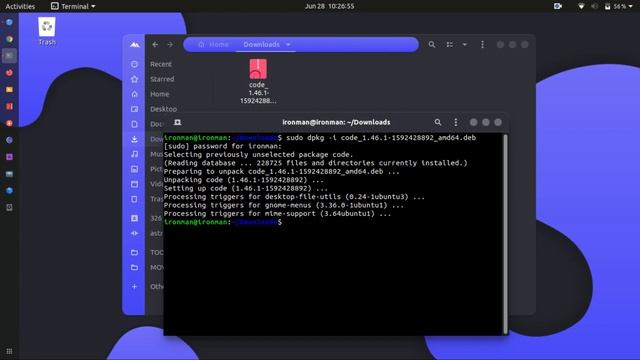Viewport: 640px width, 360px height.
Task: Open the Terminal three-dot menu
Action: click(x=456, y=122)
